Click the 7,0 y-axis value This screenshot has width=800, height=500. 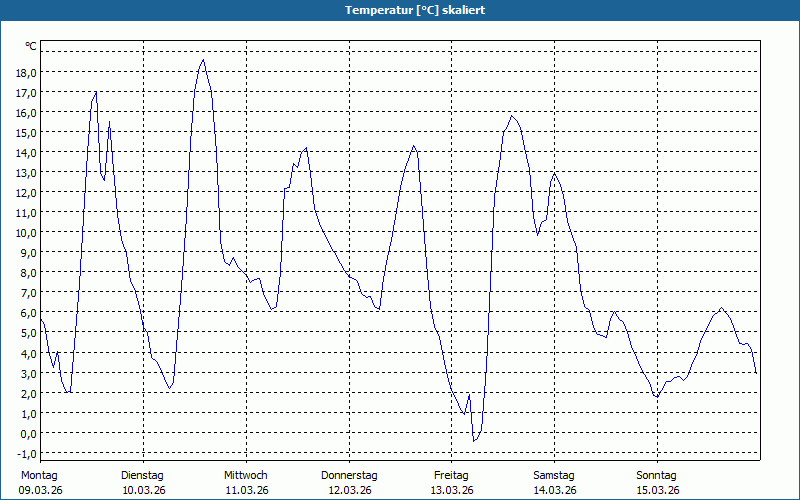click(x=29, y=293)
